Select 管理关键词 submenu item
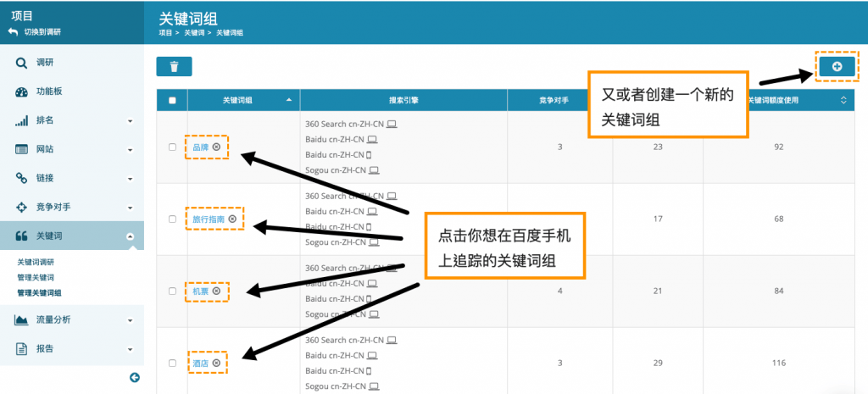868x394 pixels. pyautogui.click(x=36, y=277)
